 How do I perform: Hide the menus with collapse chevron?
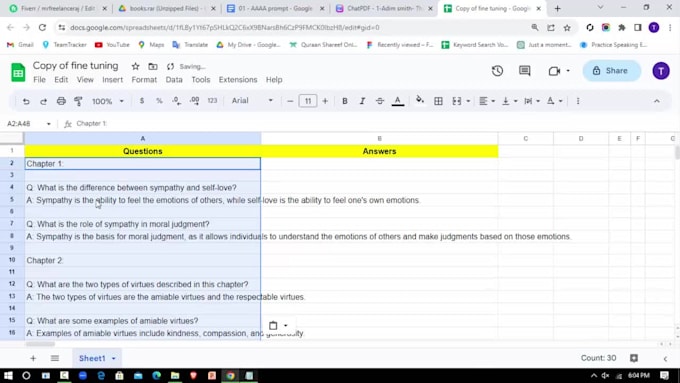pos(657,101)
